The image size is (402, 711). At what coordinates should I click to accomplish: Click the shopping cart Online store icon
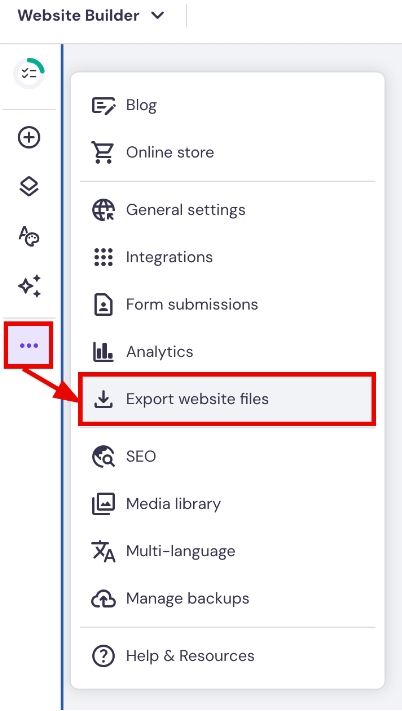103,152
